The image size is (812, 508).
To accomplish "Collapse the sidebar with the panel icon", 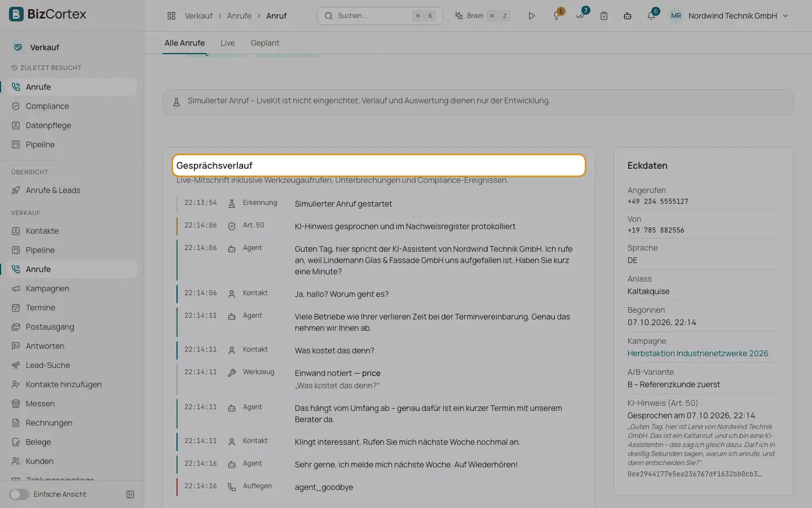I will pyautogui.click(x=130, y=494).
